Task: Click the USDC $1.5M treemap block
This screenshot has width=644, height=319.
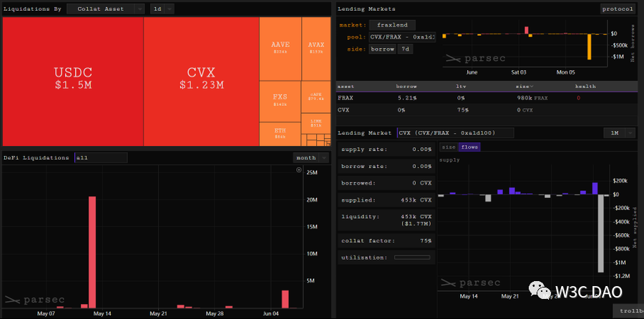Action: (73, 82)
